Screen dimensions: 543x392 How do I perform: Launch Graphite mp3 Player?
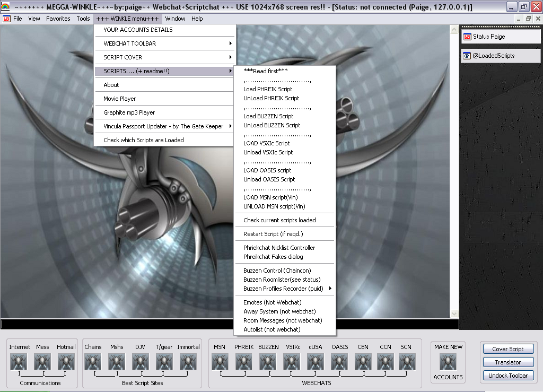point(165,112)
